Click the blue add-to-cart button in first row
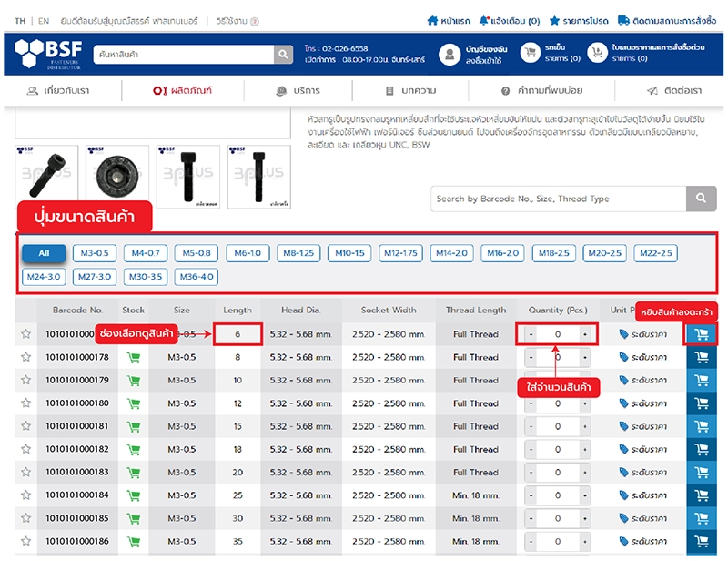This screenshot has height=561, width=728. [702, 334]
